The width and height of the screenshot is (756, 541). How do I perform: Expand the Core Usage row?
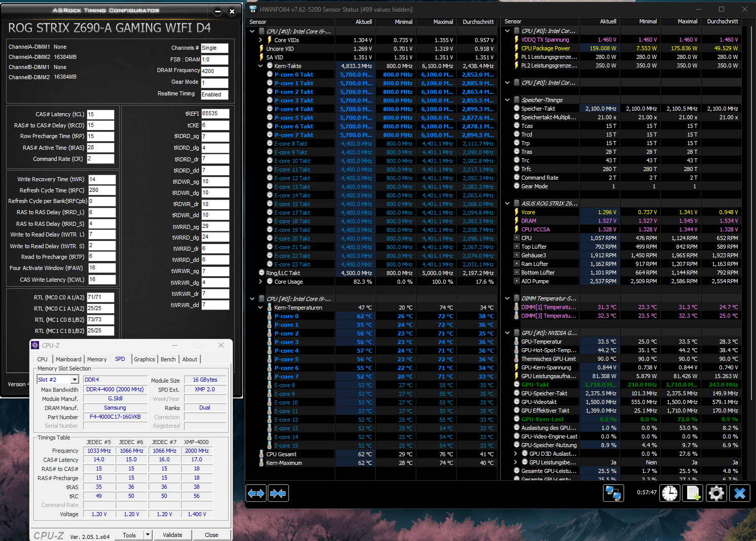point(261,281)
